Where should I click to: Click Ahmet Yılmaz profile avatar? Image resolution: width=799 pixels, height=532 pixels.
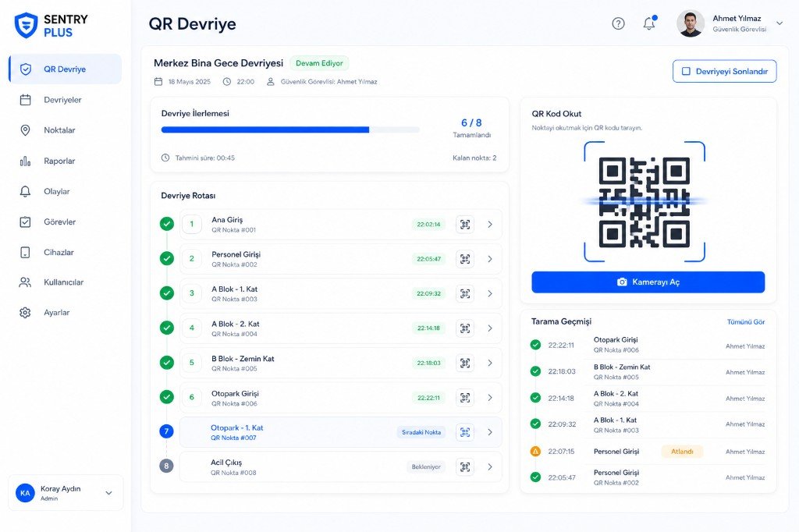(691, 23)
